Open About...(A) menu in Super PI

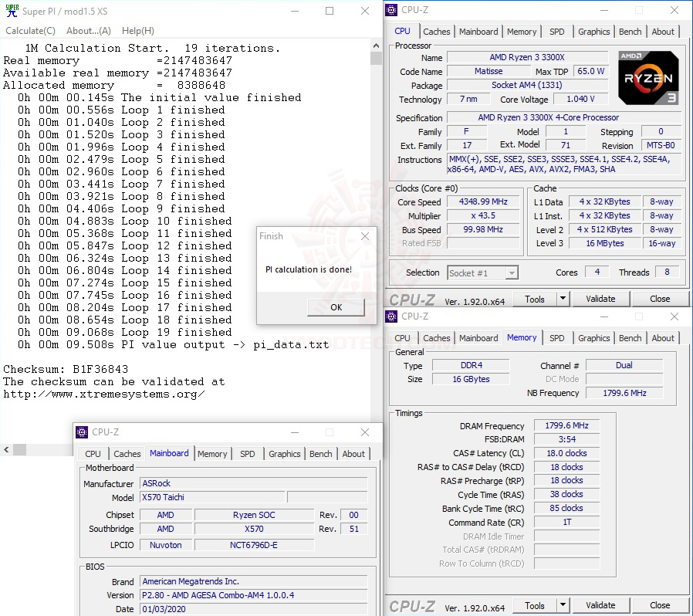(89, 31)
